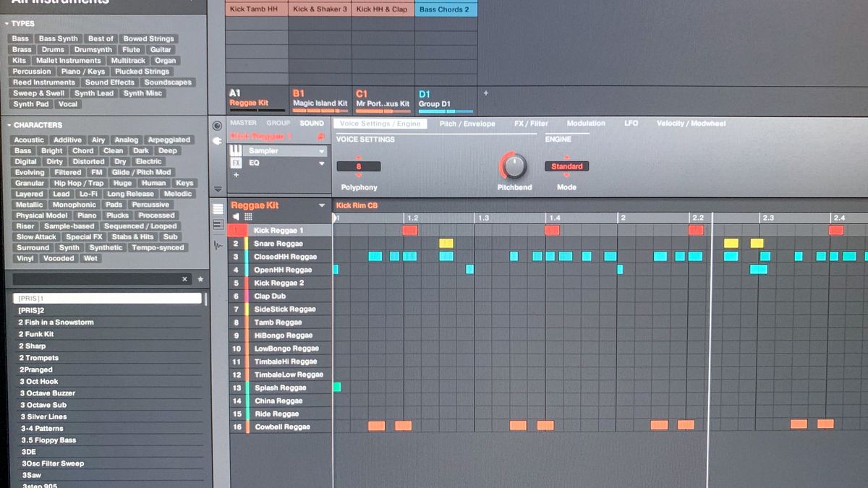Open the pad grid icon under Reggae Kit

pyautogui.click(x=248, y=216)
